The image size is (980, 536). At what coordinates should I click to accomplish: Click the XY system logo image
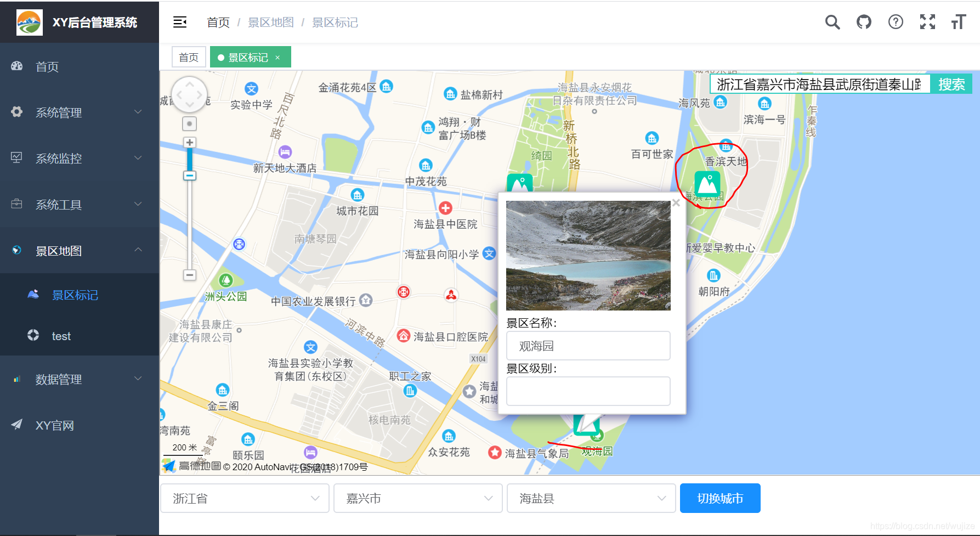tap(30, 22)
